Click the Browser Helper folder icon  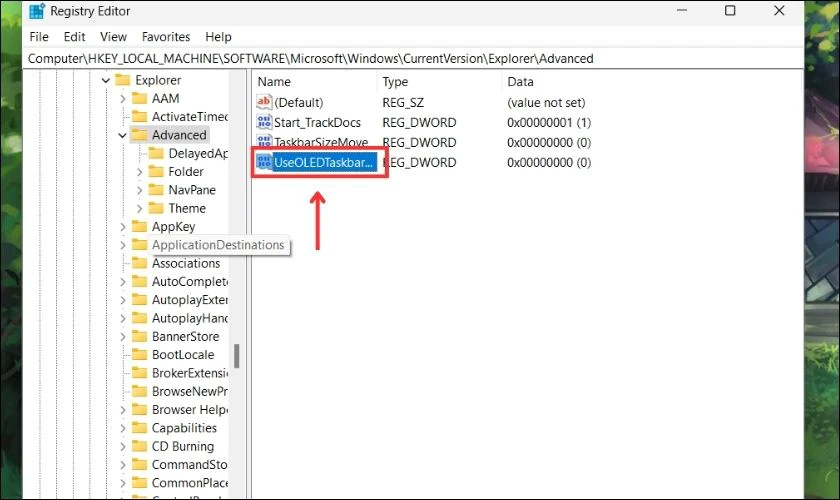[x=139, y=409]
